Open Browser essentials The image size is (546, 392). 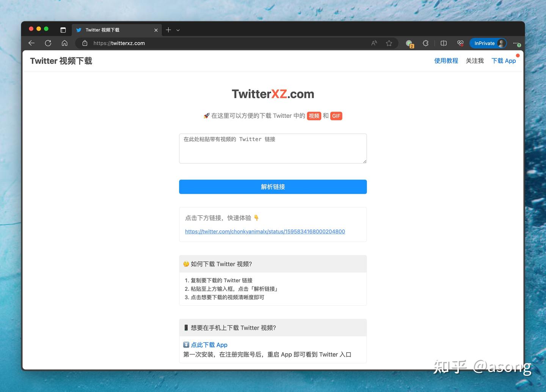click(x=460, y=43)
